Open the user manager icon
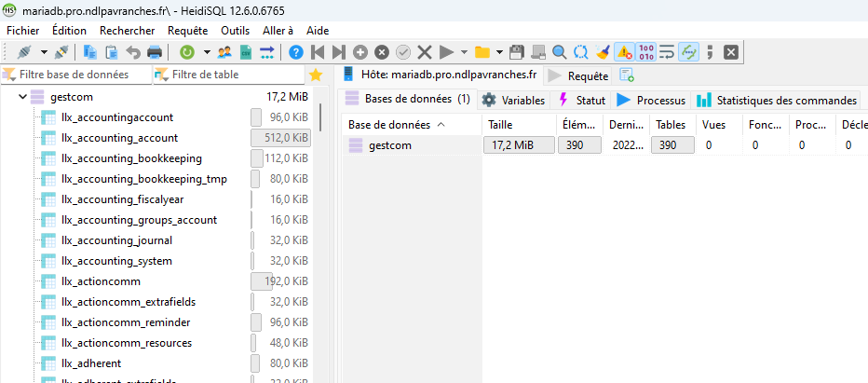The height and width of the screenshot is (383, 868). coord(224,52)
